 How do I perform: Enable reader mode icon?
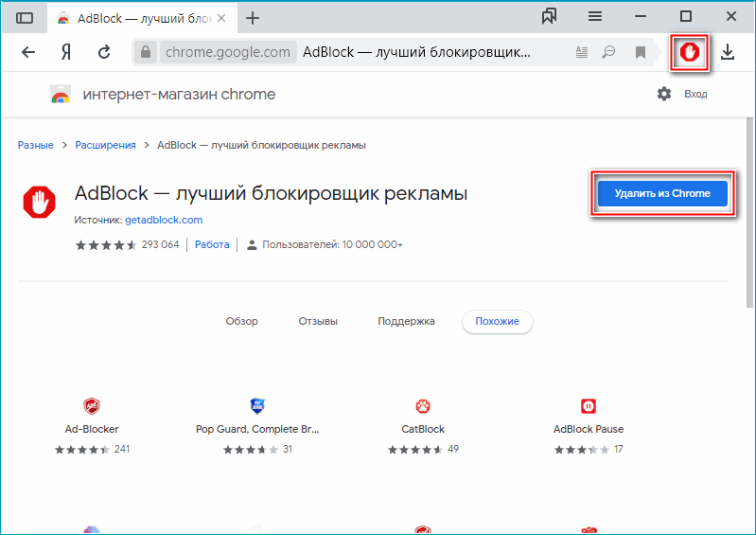582,52
